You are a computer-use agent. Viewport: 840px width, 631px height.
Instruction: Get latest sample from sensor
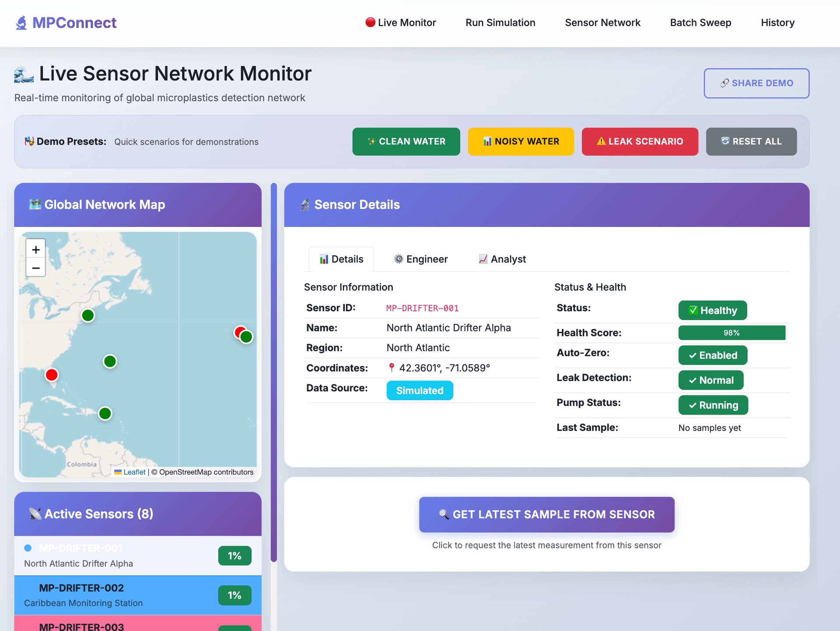(x=546, y=515)
